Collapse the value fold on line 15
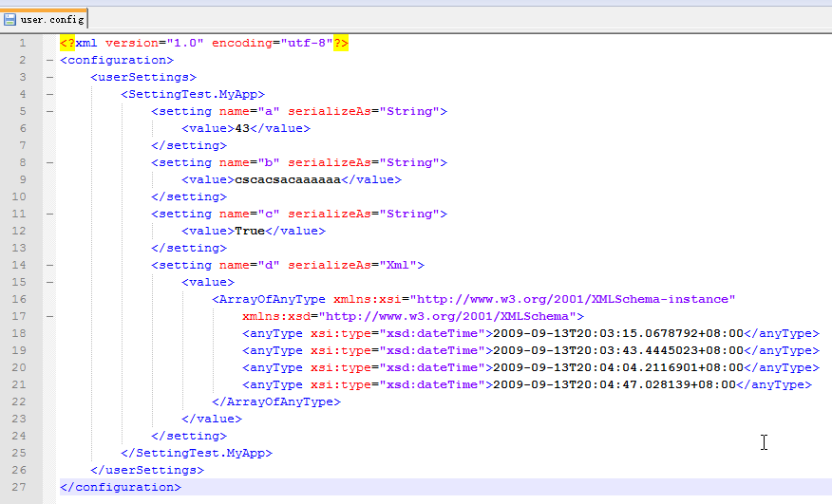Screen dimensions: 832x504 pyautogui.click(x=49, y=282)
